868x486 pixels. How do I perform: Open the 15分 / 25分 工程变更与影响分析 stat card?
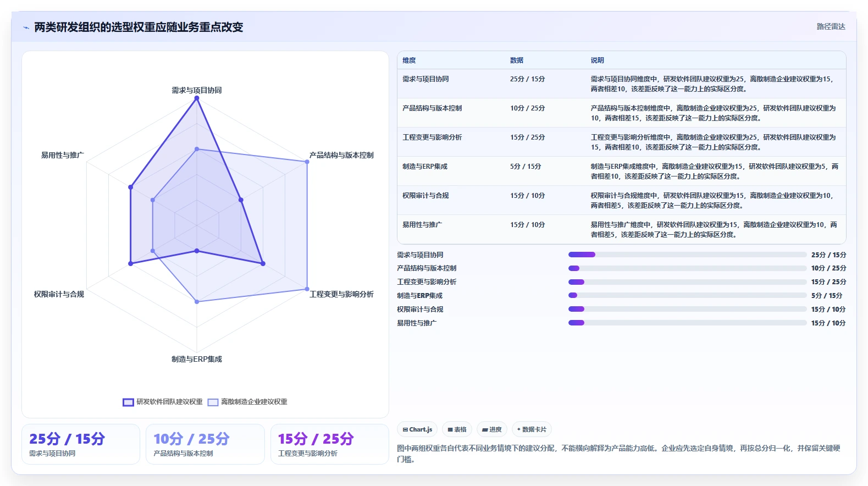(x=330, y=444)
